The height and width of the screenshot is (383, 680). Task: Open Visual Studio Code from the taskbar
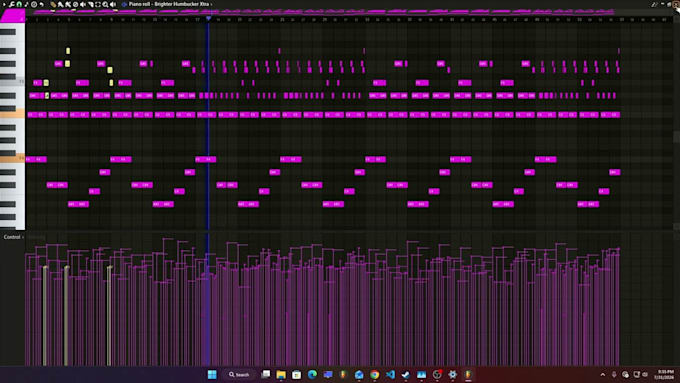point(390,375)
